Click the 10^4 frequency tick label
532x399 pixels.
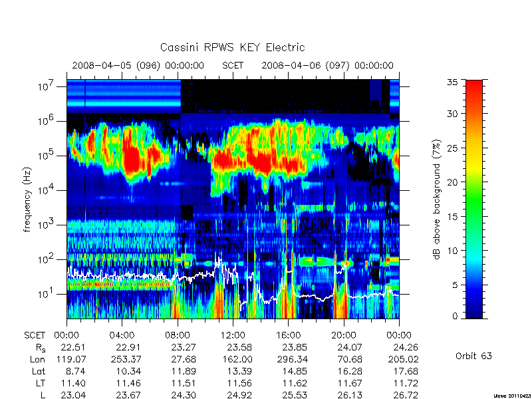[x=45, y=190]
